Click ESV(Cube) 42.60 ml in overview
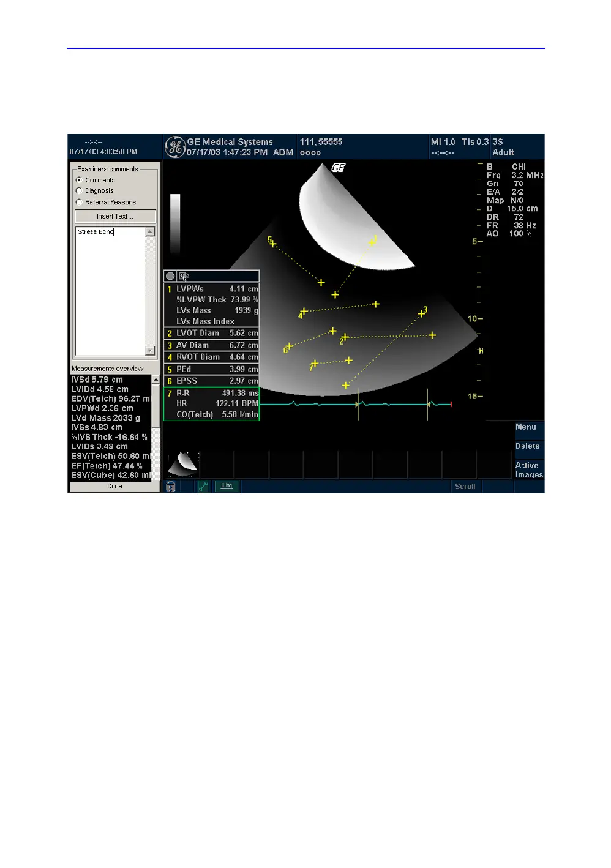This screenshot has width=611, height=868. [110, 476]
